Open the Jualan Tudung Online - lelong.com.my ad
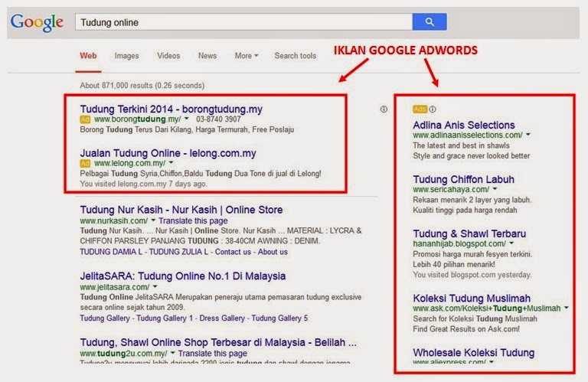 pyautogui.click(x=168, y=153)
